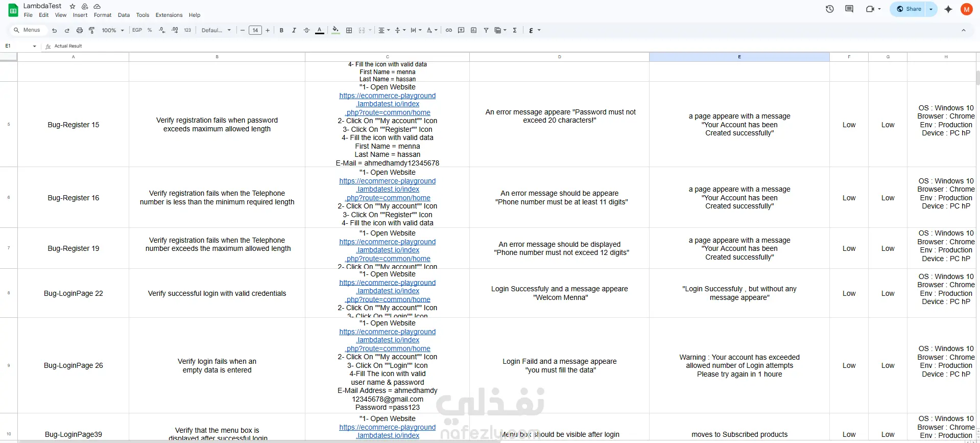
Task: Format as EGP currency
Action: 137,30
